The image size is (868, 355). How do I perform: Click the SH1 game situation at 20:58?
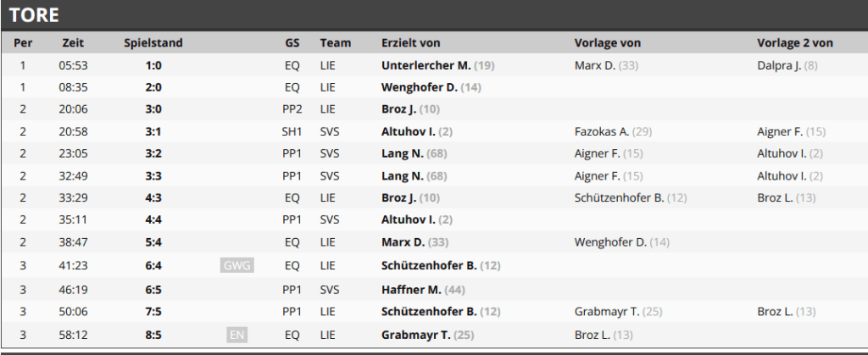point(291,131)
